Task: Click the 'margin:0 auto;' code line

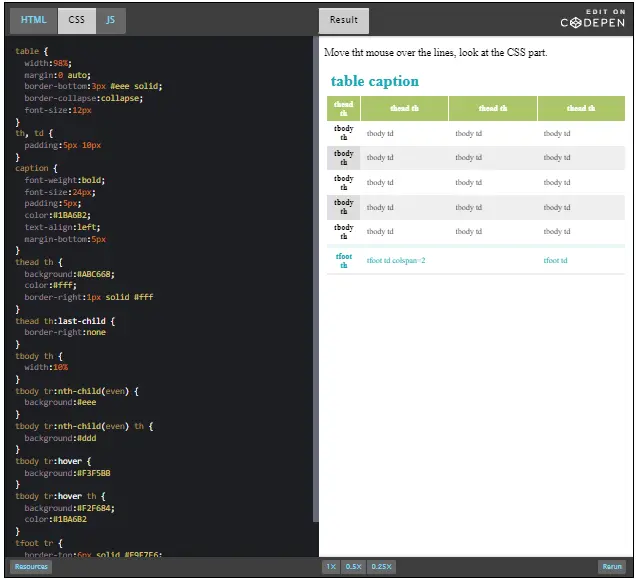Action: point(58,75)
